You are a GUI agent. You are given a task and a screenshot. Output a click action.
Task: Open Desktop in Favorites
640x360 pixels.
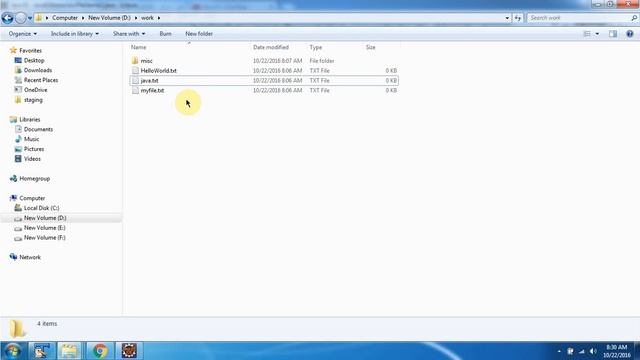pos(34,60)
